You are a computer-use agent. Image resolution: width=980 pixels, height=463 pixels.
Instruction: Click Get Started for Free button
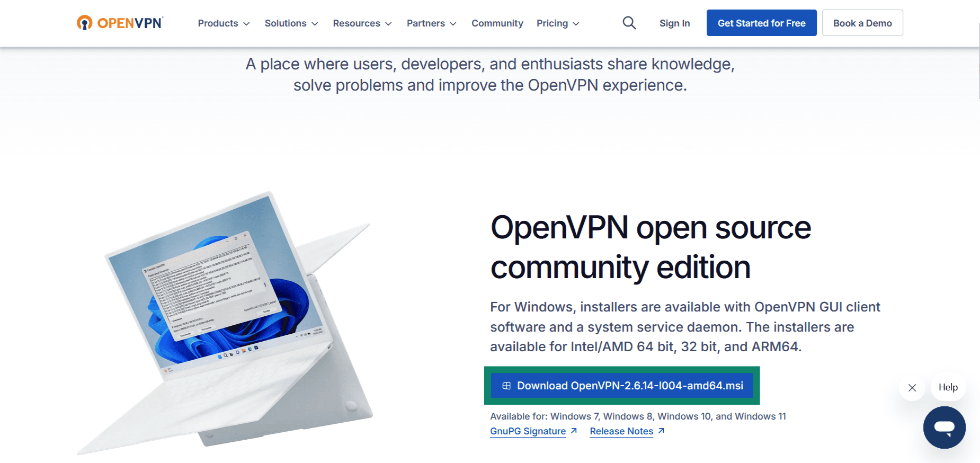click(x=761, y=23)
